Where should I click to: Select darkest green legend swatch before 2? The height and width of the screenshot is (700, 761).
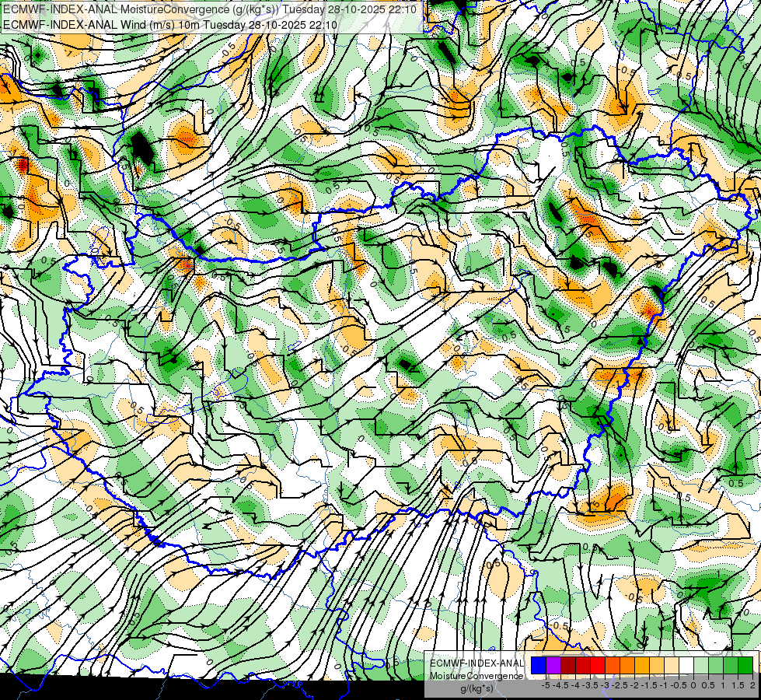pyautogui.click(x=745, y=666)
